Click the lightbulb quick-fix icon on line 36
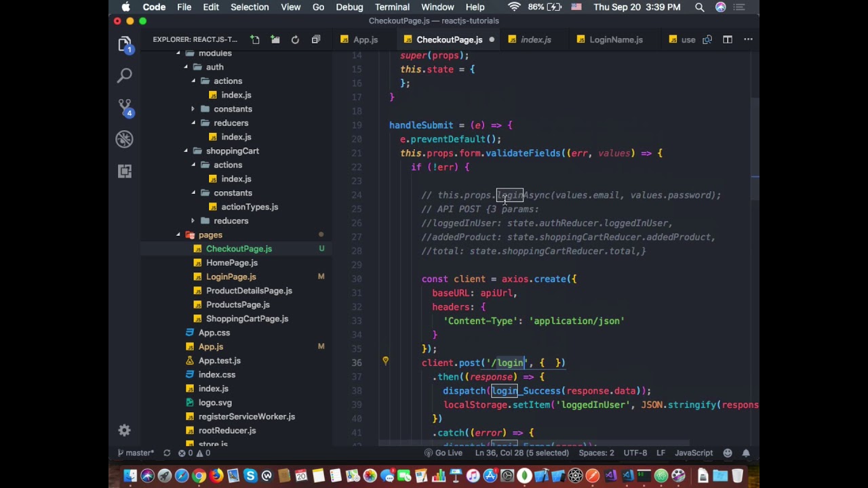This screenshot has width=868, height=488. 386,361
